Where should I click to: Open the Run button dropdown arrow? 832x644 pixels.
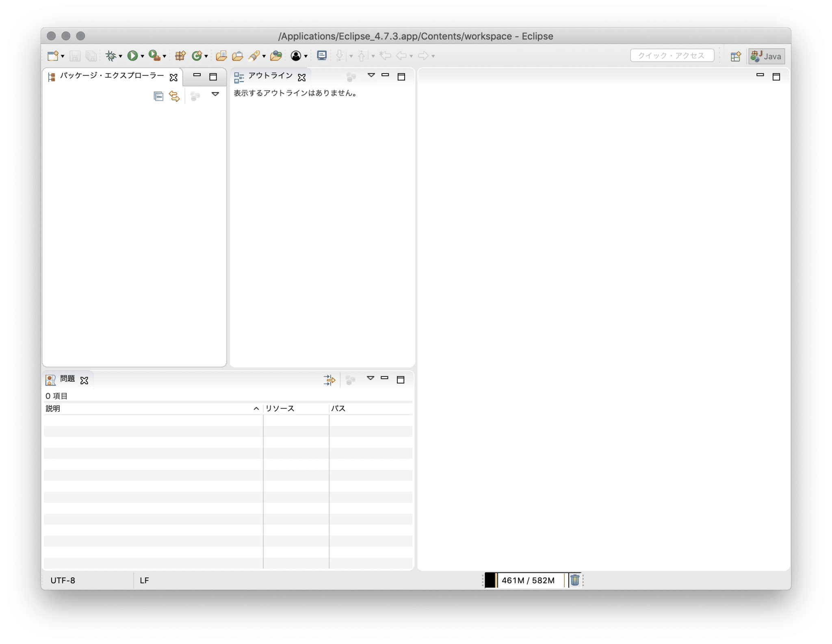pyautogui.click(x=143, y=56)
